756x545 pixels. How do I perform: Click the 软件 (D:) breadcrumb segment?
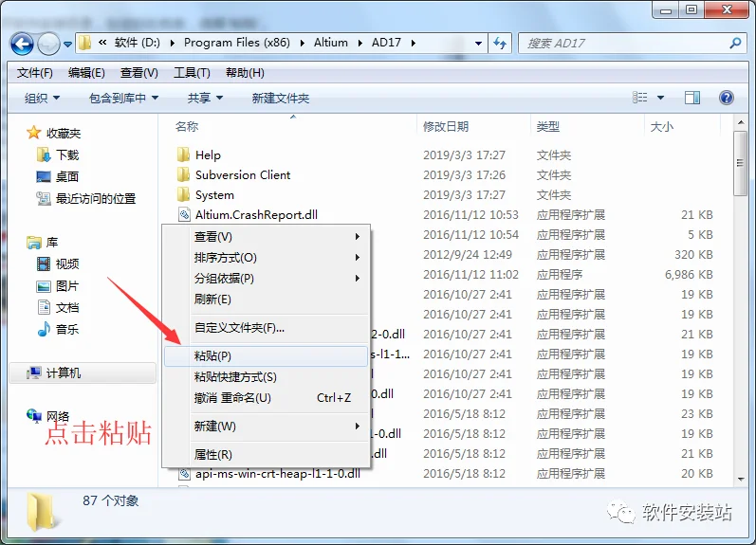137,43
